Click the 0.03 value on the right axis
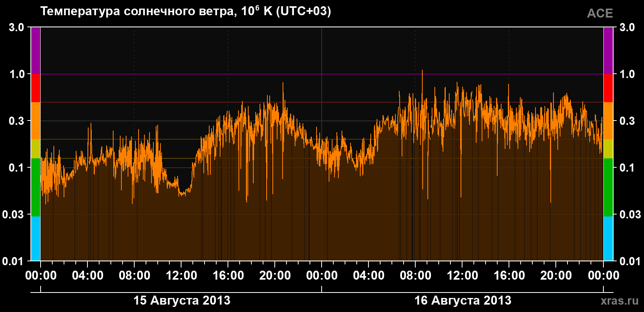The height and width of the screenshot is (312, 644). (x=630, y=214)
